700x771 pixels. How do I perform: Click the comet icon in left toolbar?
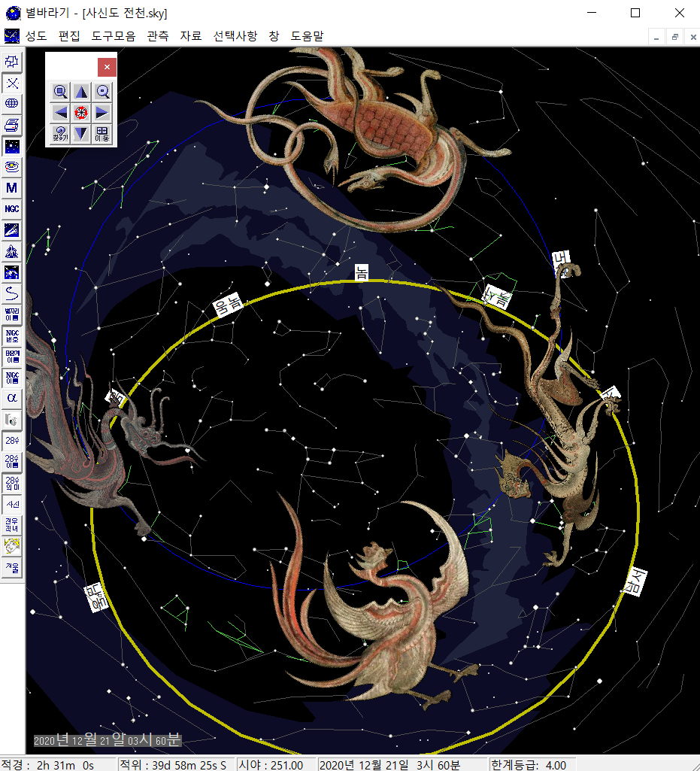(12, 230)
